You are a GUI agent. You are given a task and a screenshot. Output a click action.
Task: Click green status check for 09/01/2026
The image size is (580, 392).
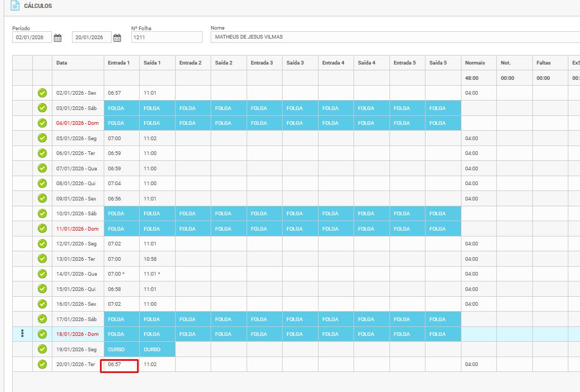tap(42, 198)
